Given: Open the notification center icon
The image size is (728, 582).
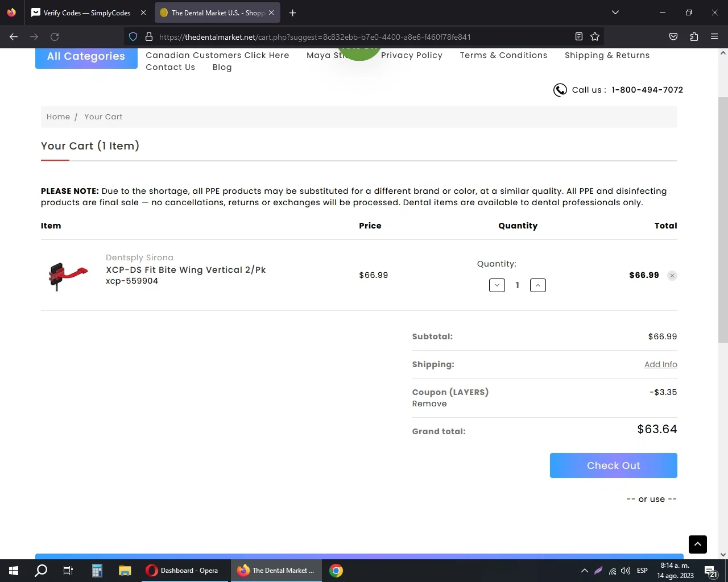Looking at the screenshot, I should click(x=710, y=571).
